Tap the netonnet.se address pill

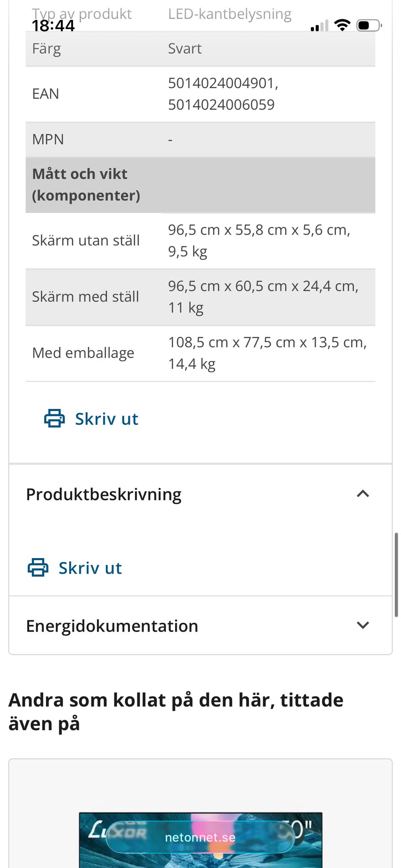click(x=200, y=837)
